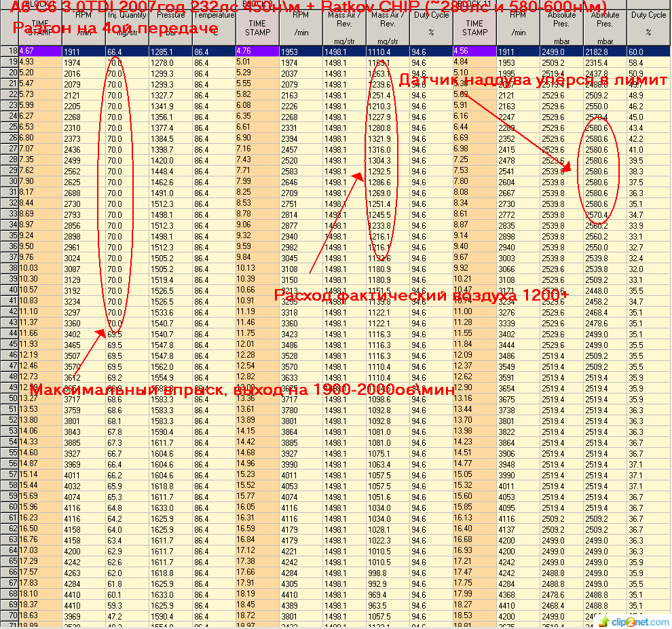This screenshot has width=672, height=629.
Task: Click mass air value 1063.4 in row 56
Action: [x=388, y=465]
